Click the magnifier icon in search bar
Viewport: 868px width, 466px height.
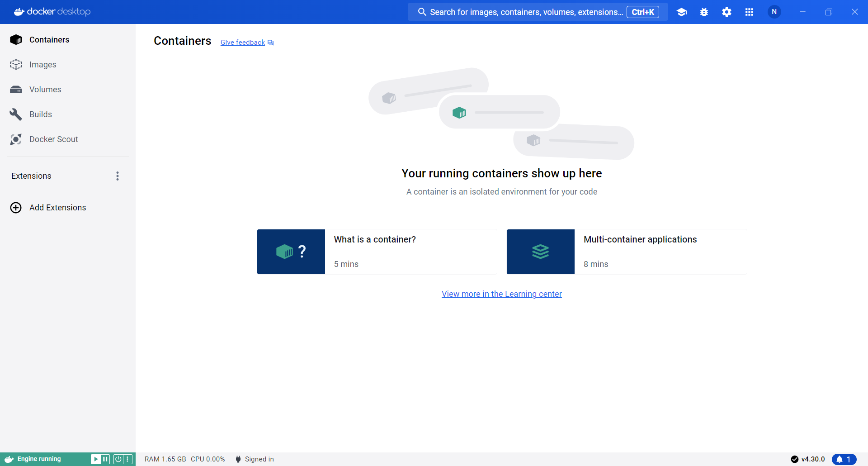point(422,12)
